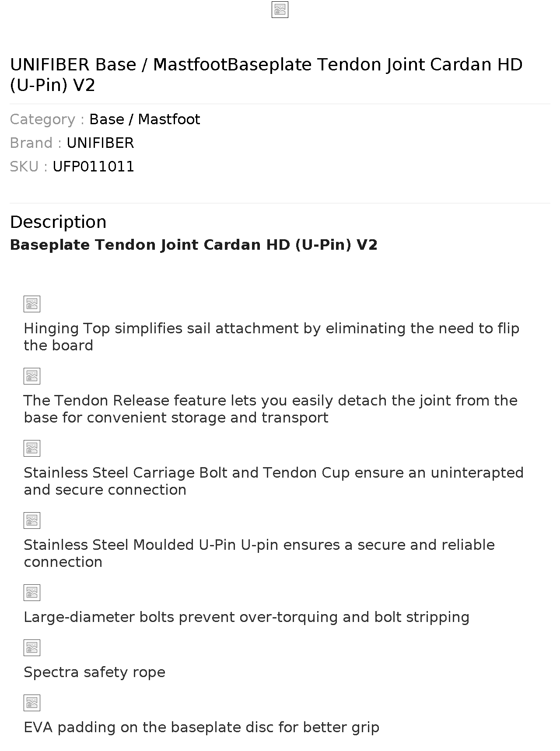Image resolution: width=560 pixels, height=751 pixels.
Task: Click the Hinging Top feature text
Action: point(271,337)
